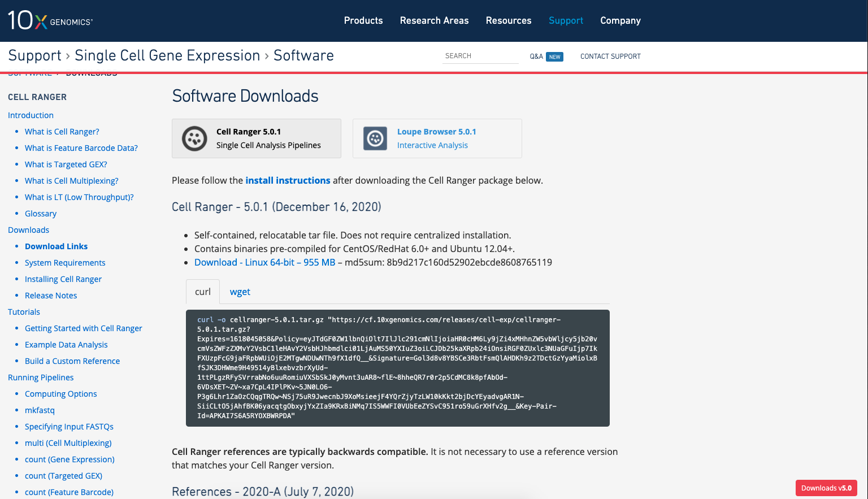The image size is (868, 499).
Task: Open What is Targeted GEX?
Action: [66, 164]
